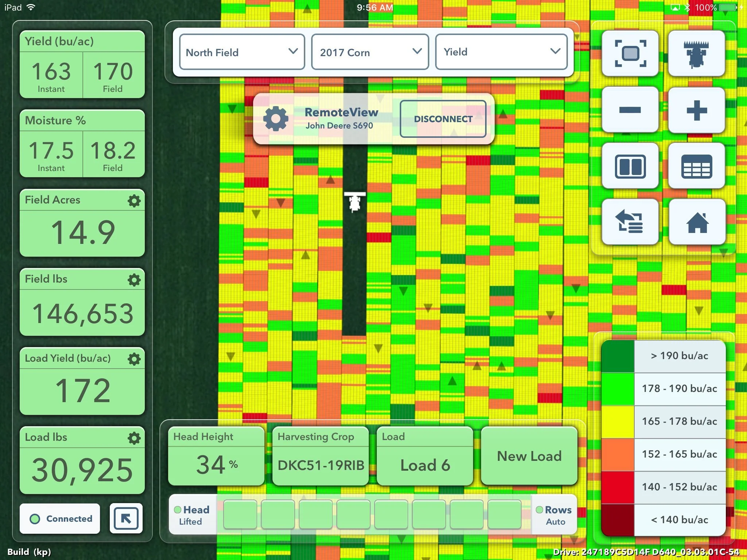This screenshot has width=747, height=560.
Task: Disconnect from John Deere S690
Action: [444, 119]
